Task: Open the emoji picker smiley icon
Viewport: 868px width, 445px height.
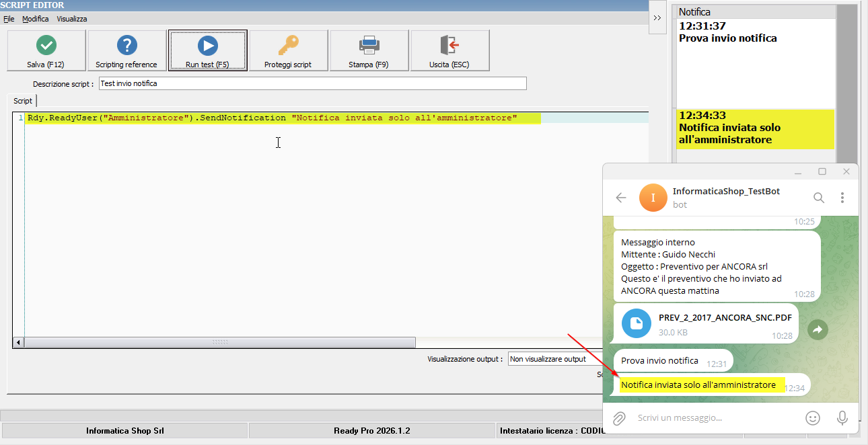Action: [813, 418]
